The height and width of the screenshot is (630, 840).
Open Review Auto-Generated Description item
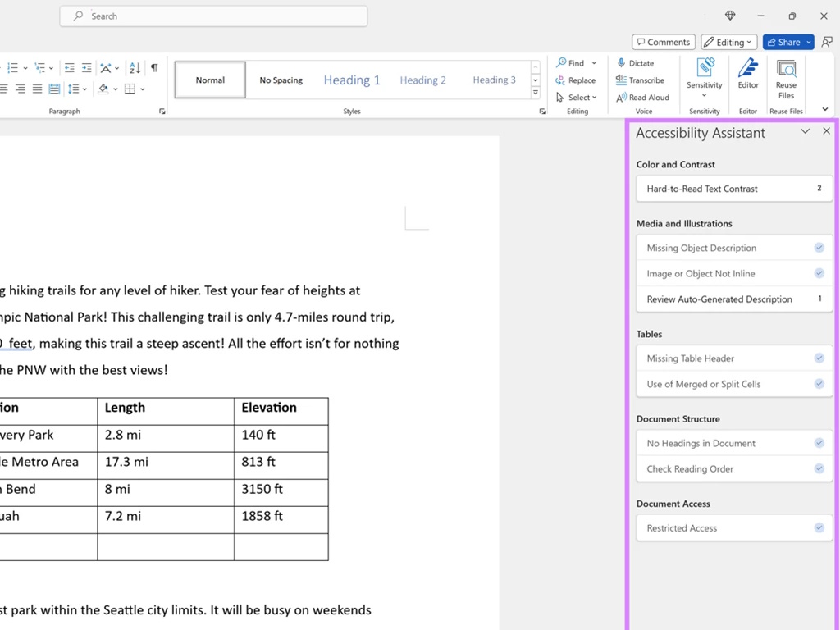pyautogui.click(x=734, y=299)
